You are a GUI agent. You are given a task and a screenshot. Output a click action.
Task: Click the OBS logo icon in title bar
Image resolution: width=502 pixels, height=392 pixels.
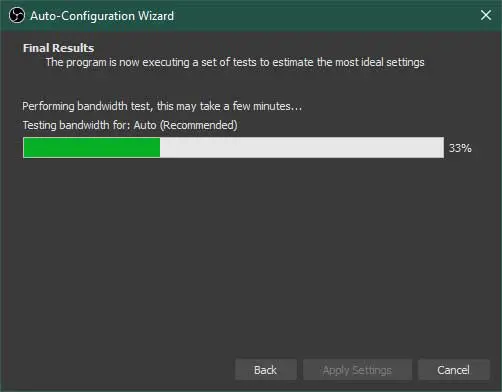pos(17,15)
